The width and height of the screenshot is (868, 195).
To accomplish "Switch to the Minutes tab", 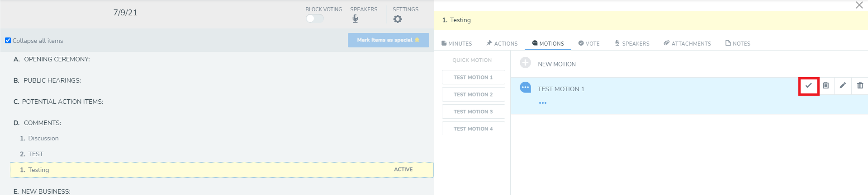I will [457, 43].
